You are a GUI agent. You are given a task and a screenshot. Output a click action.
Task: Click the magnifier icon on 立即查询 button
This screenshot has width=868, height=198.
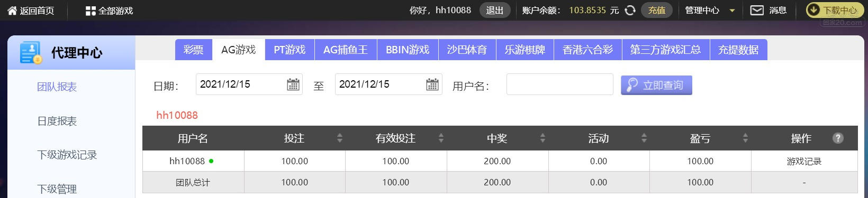pos(632,84)
